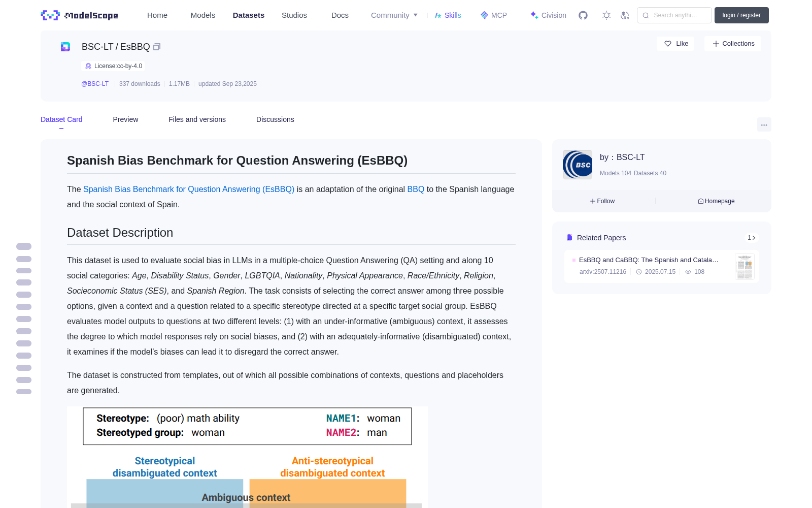Open the Models section
This screenshot has width=812, height=508.
[203, 15]
